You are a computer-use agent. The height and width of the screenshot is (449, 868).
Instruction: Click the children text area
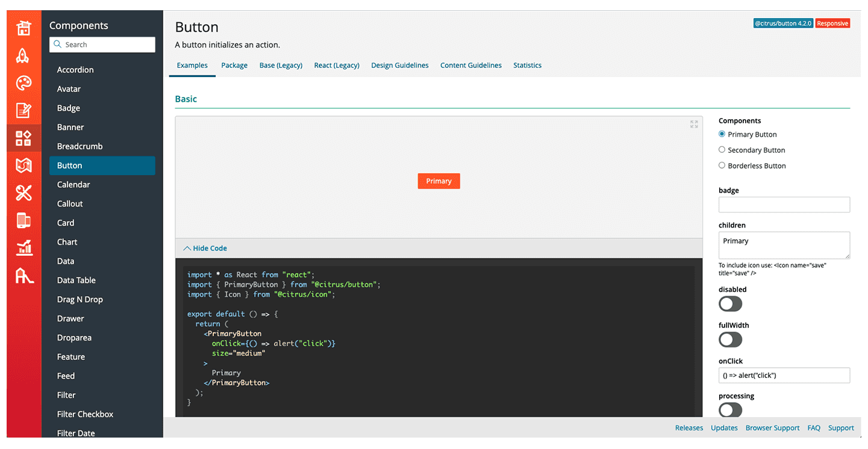point(784,246)
